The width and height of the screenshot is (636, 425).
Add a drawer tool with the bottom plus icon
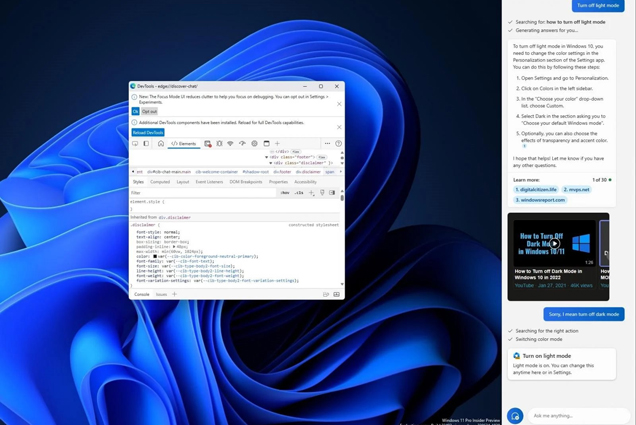[x=174, y=294]
